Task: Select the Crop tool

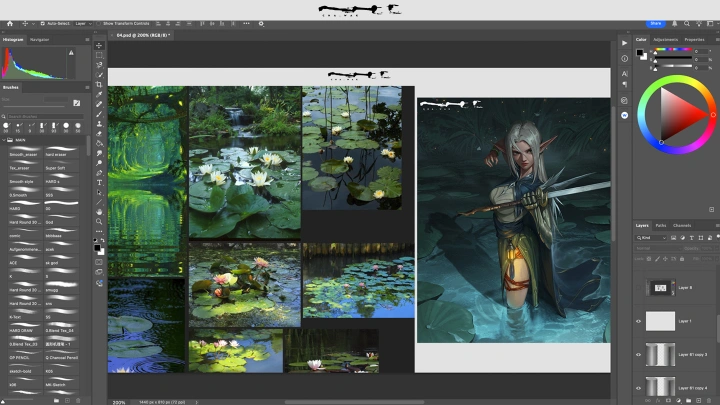Action: [99, 84]
